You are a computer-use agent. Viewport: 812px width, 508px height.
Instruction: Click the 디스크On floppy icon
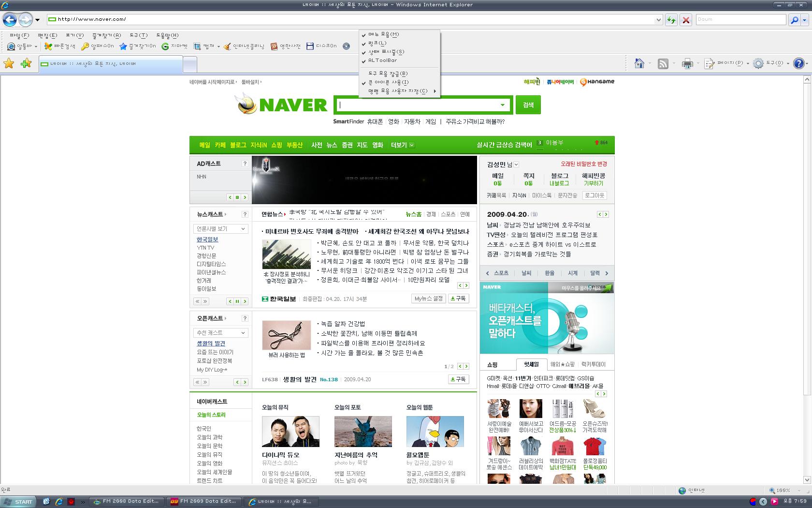[321, 46]
